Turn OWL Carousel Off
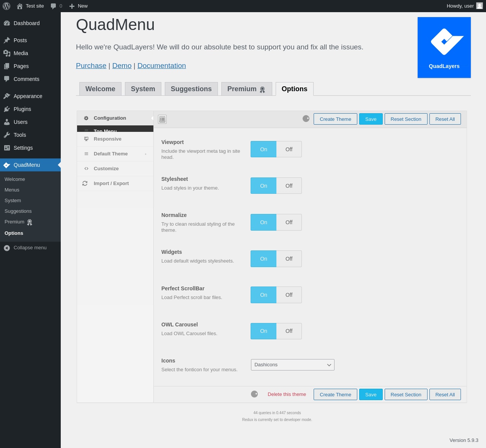This screenshot has width=486, height=448. 289,331
